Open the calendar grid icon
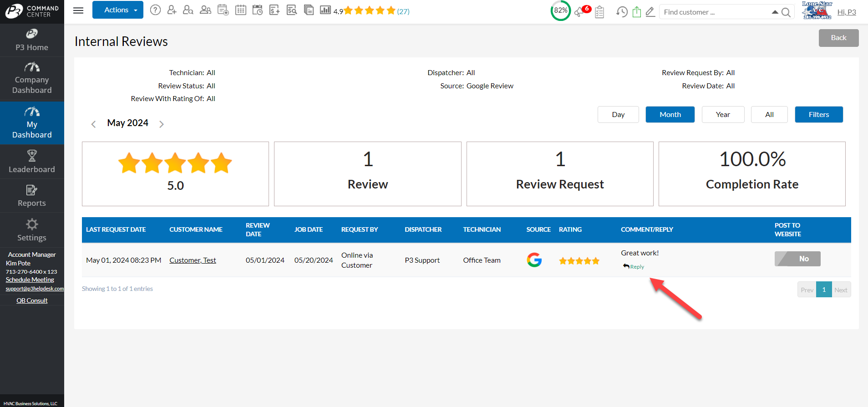 point(241,10)
